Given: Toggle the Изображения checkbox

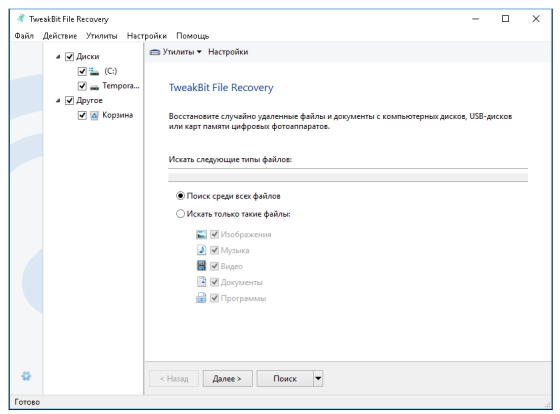Looking at the screenshot, I should coord(214,234).
